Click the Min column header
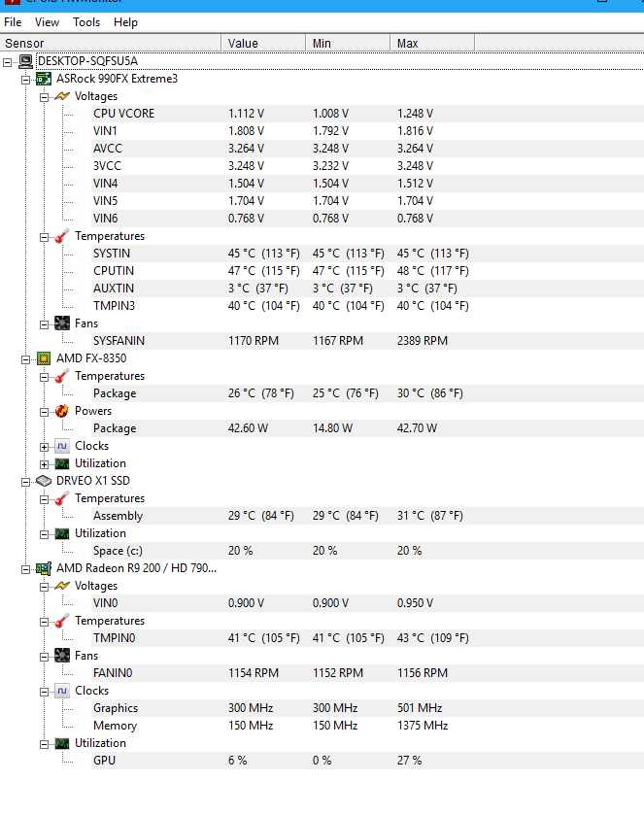 [x=348, y=43]
